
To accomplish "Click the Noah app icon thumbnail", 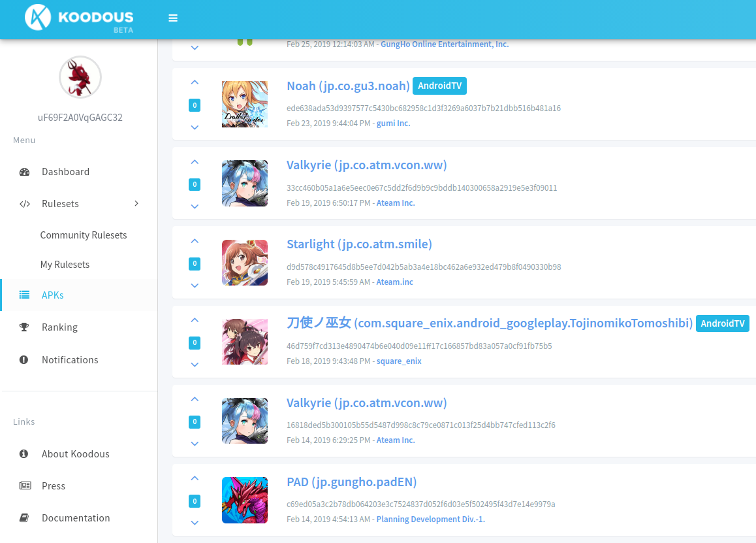I will coord(244,105).
